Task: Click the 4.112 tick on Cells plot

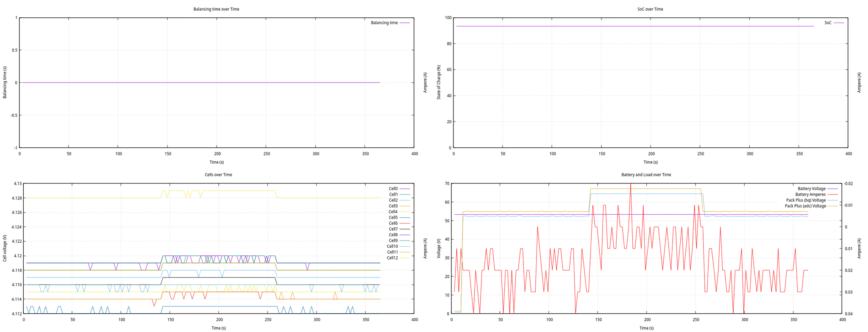Action: pos(17,314)
